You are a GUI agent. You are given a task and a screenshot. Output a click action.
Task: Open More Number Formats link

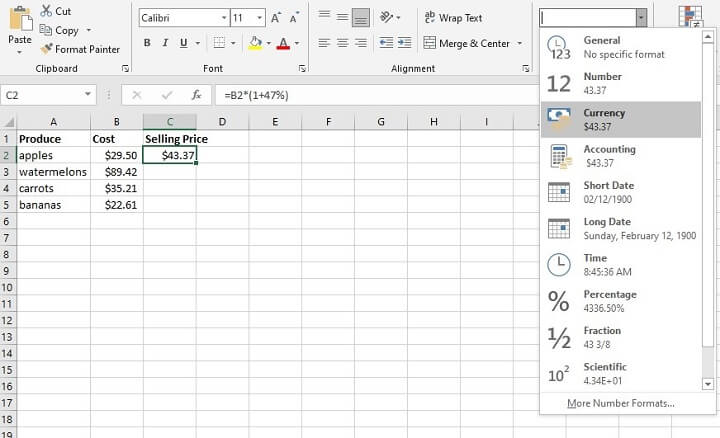pos(621,403)
